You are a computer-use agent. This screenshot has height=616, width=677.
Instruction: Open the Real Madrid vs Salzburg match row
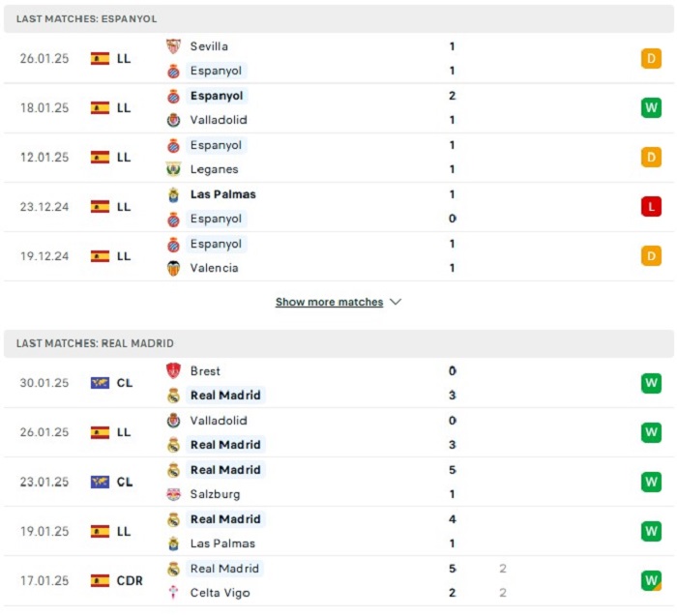point(338,482)
